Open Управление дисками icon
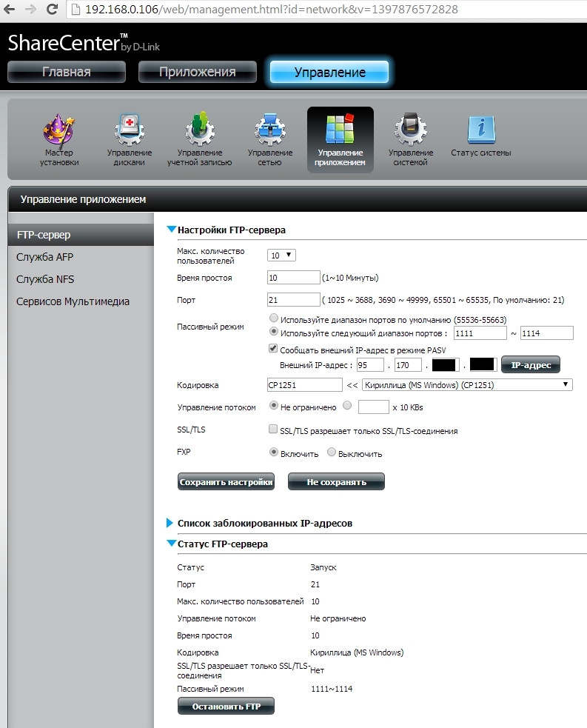The width and height of the screenshot is (587, 728). click(129, 132)
